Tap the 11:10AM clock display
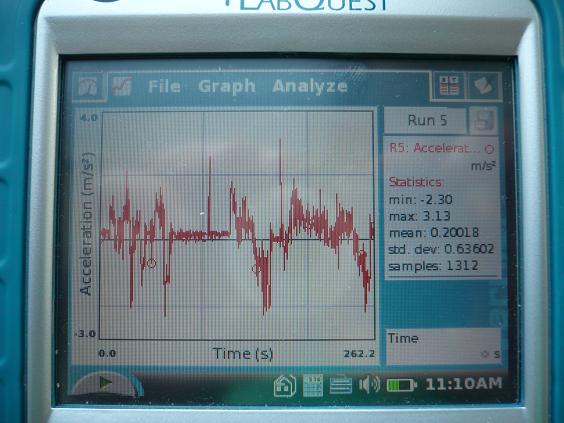Screen dimensions: 564x423 point(464,384)
